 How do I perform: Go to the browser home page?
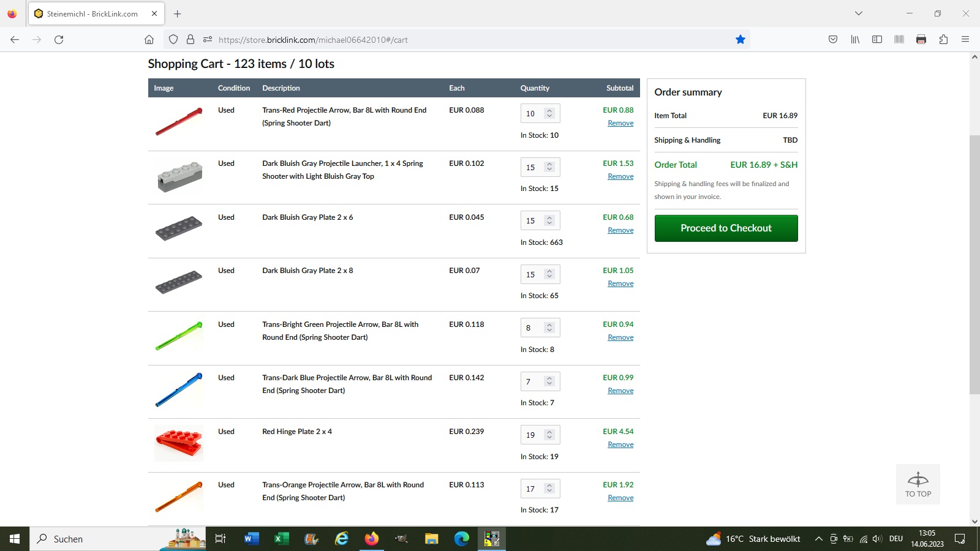[x=149, y=40]
